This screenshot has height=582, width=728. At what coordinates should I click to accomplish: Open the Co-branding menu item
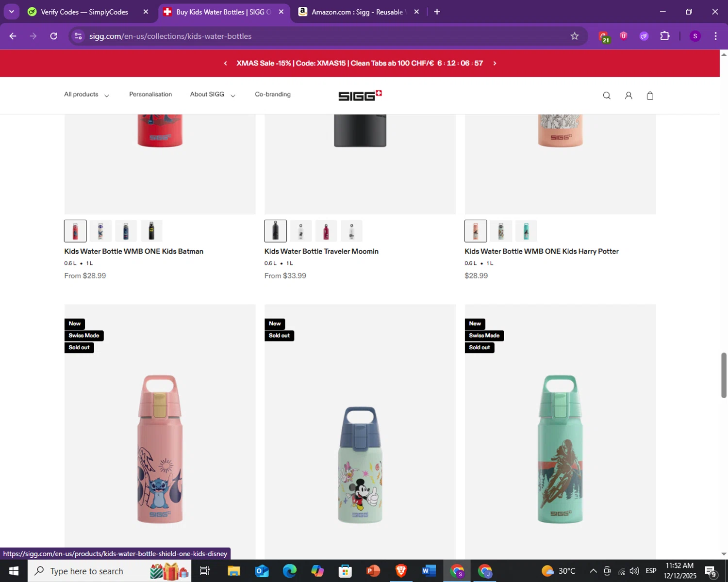(273, 94)
